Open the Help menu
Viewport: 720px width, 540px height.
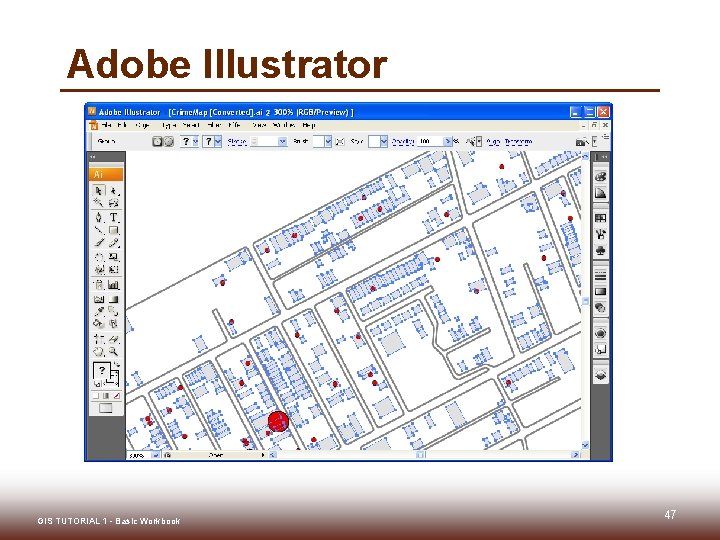[x=309, y=125]
